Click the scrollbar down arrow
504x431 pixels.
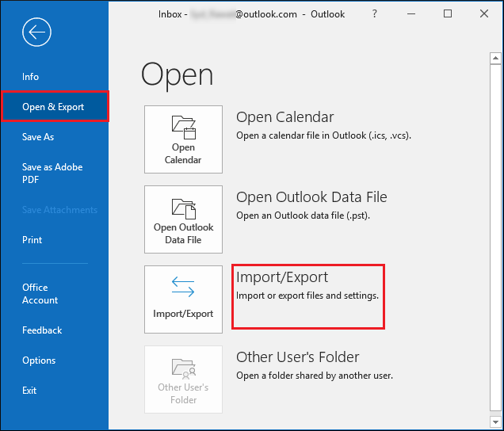495,421
